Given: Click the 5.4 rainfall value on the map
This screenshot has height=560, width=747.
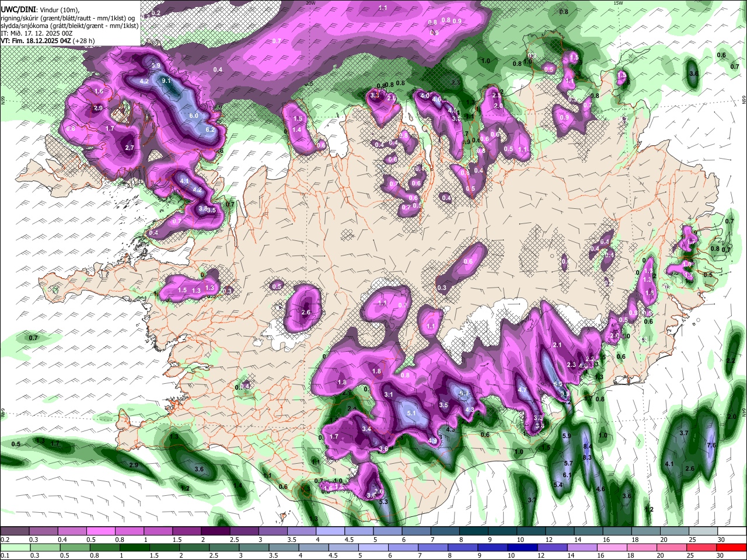Looking at the screenshot, I should tap(558, 485).
